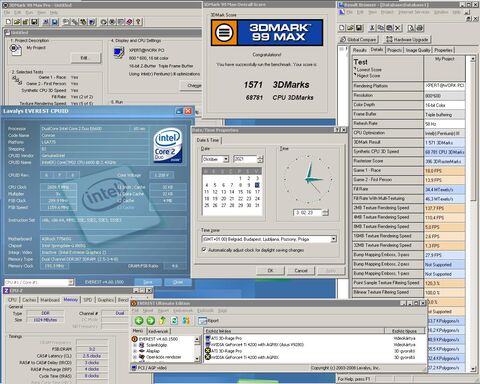
Task: Click the Delete X icon in Result Browser toolbar
Action: 397,28
